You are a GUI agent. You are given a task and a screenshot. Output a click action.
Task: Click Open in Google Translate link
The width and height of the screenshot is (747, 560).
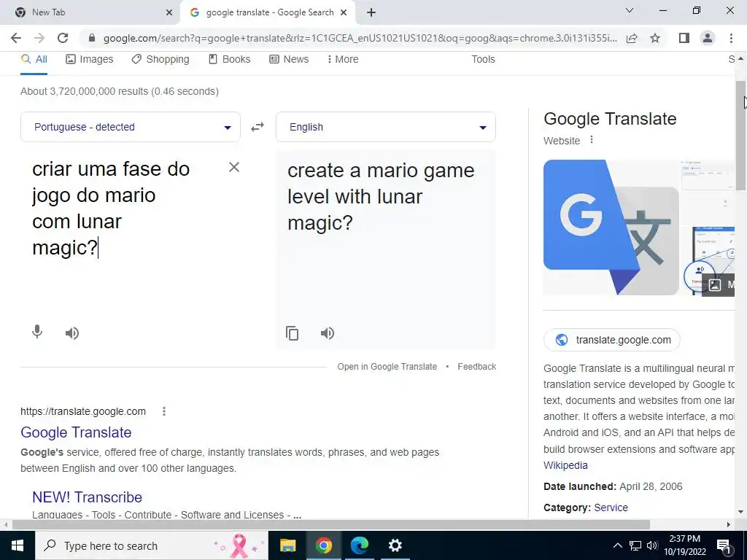pyautogui.click(x=387, y=367)
